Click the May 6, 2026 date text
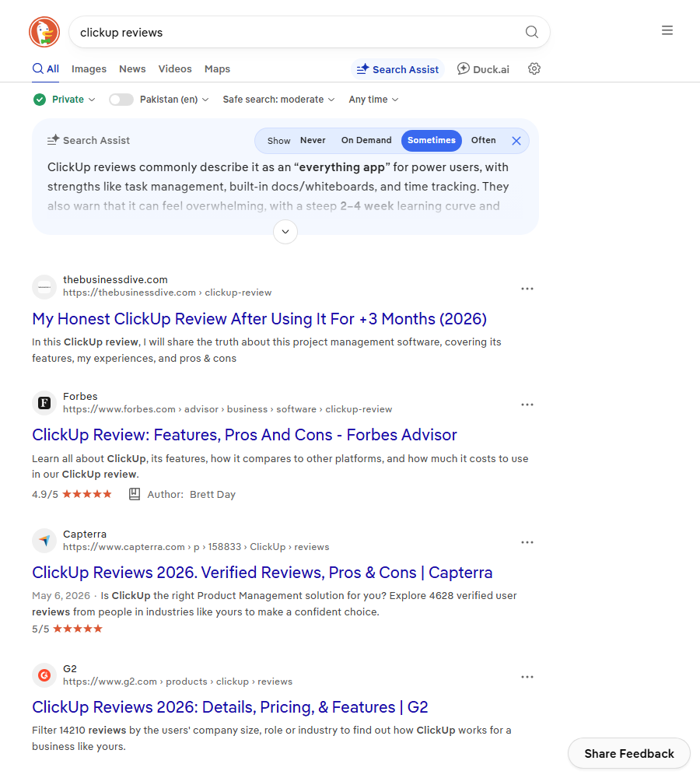This screenshot has height=778, width=700. pyautogui.click(x=61, y=596)
